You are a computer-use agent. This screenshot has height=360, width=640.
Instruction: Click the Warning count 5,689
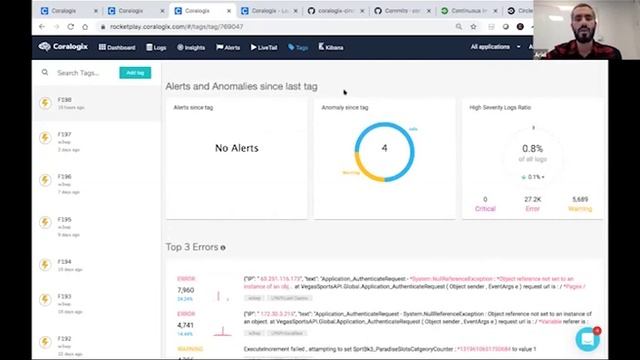click(x=580, y=200)
